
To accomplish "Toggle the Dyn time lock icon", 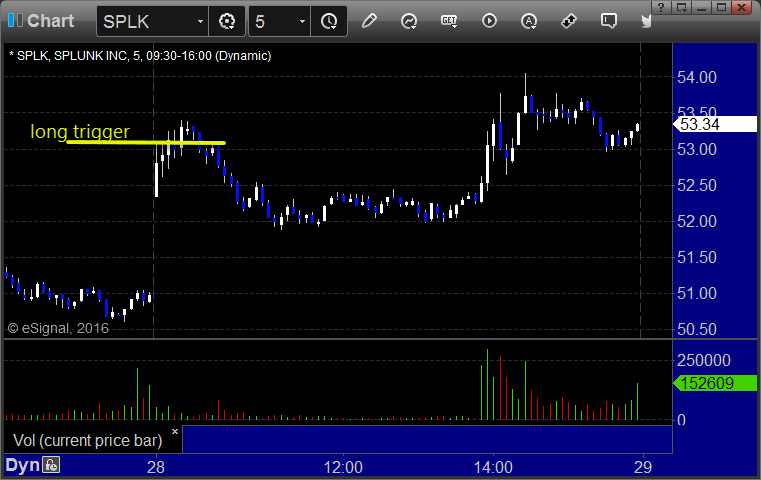I will pyautogui.click(x=51, y=465).
